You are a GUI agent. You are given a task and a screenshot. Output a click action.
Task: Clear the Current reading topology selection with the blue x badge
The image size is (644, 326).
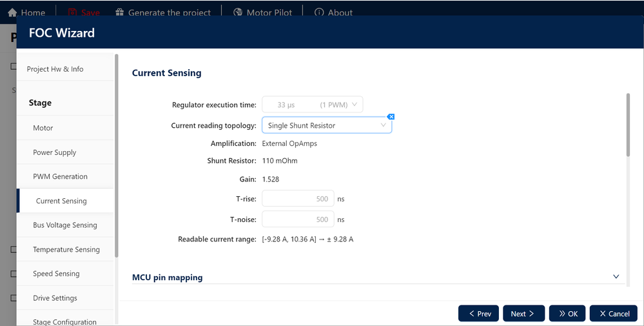pyautogui.click(x=391, y=117)
